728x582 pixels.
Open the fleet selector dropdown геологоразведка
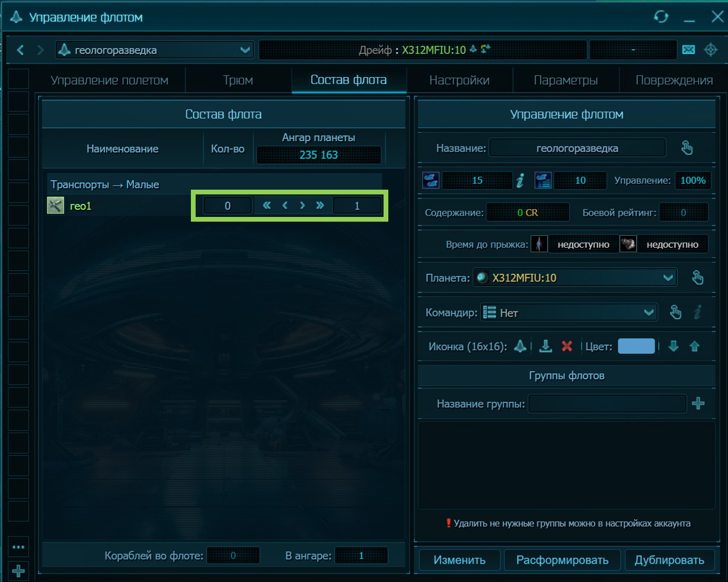tap(155, 50)
